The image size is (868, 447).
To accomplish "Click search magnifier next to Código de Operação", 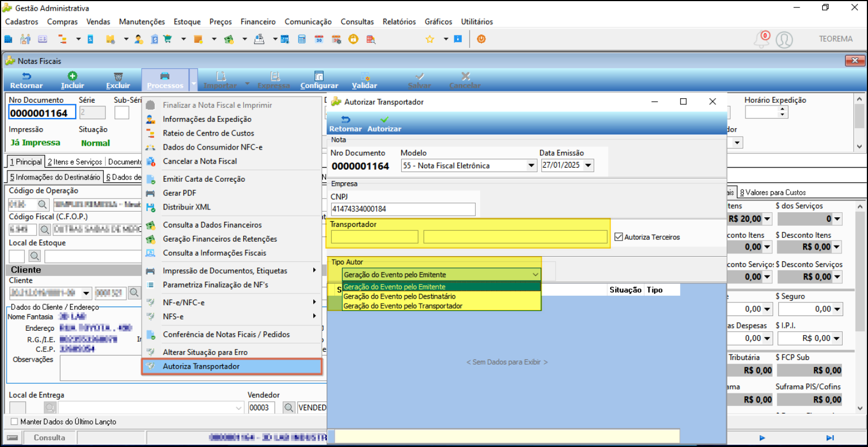I will [42, 204].
